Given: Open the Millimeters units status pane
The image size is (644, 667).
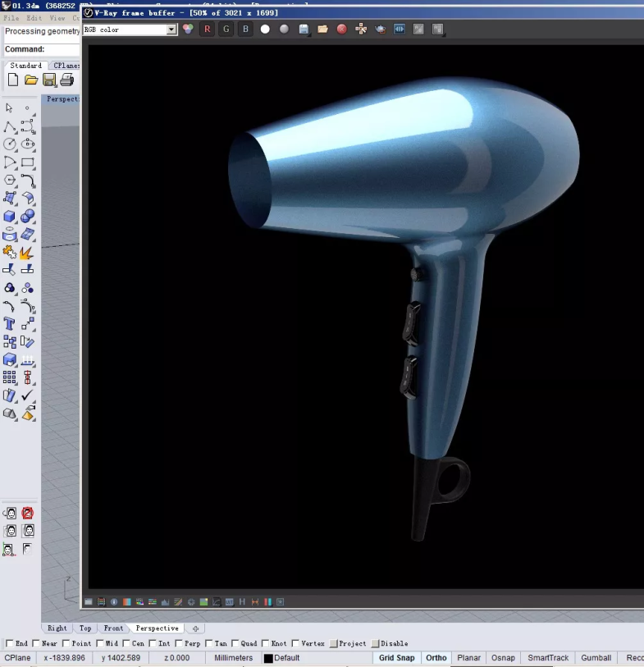Looking at the screenshot, I should point(233,658).
